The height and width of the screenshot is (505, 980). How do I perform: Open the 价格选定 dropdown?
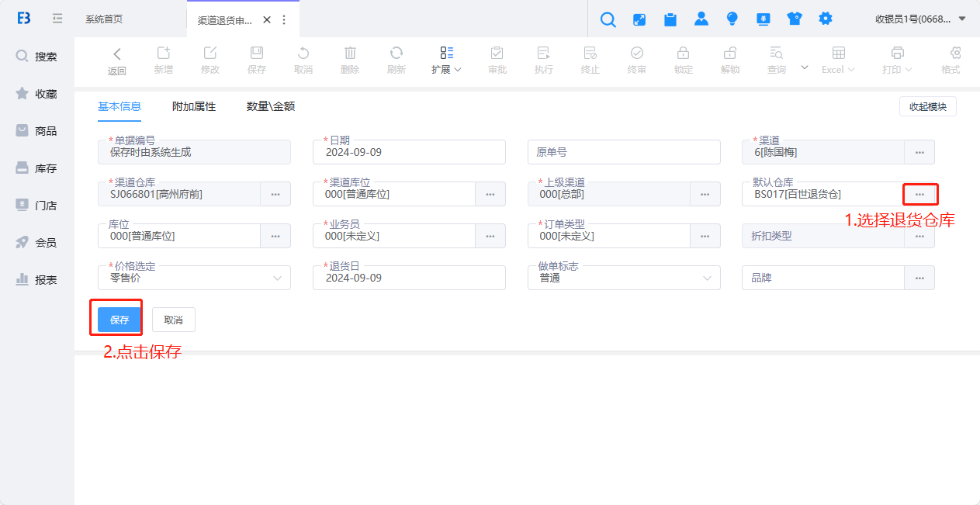click(194, 278)
